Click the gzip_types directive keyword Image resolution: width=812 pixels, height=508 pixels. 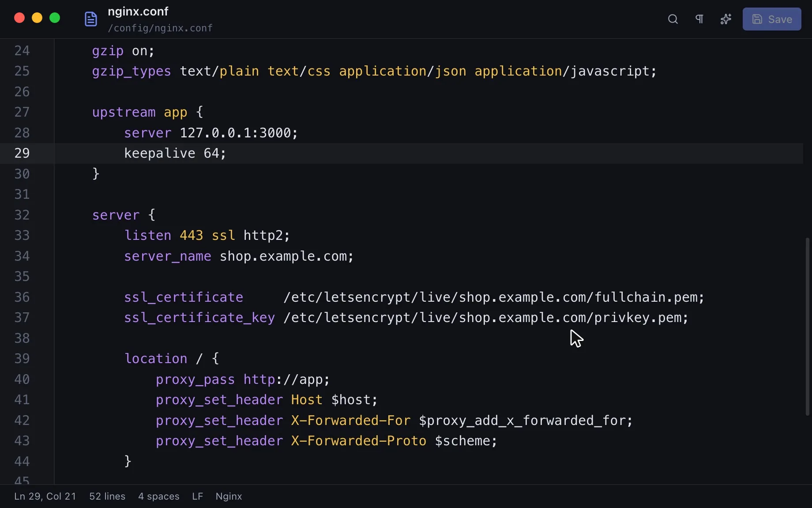132,71
